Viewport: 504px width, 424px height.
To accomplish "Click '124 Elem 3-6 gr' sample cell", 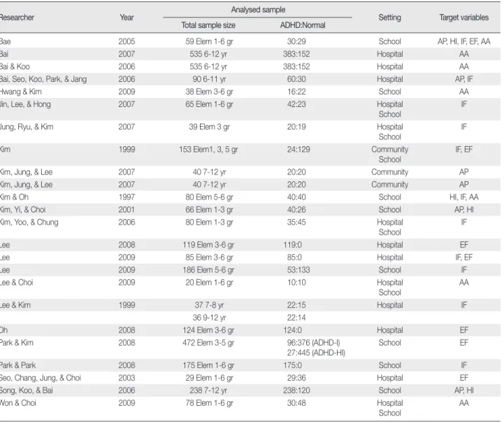I will (x=208, y=330).
